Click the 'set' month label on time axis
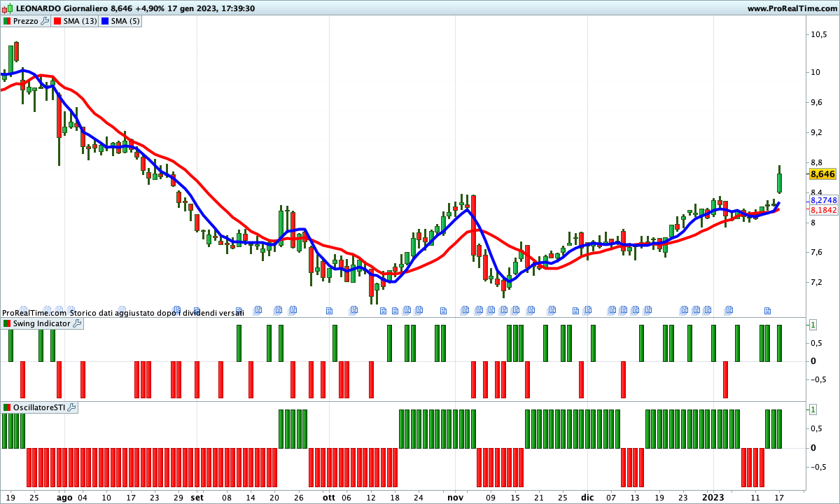Viewport: 840px width, 504px height. tap(197, 498)
